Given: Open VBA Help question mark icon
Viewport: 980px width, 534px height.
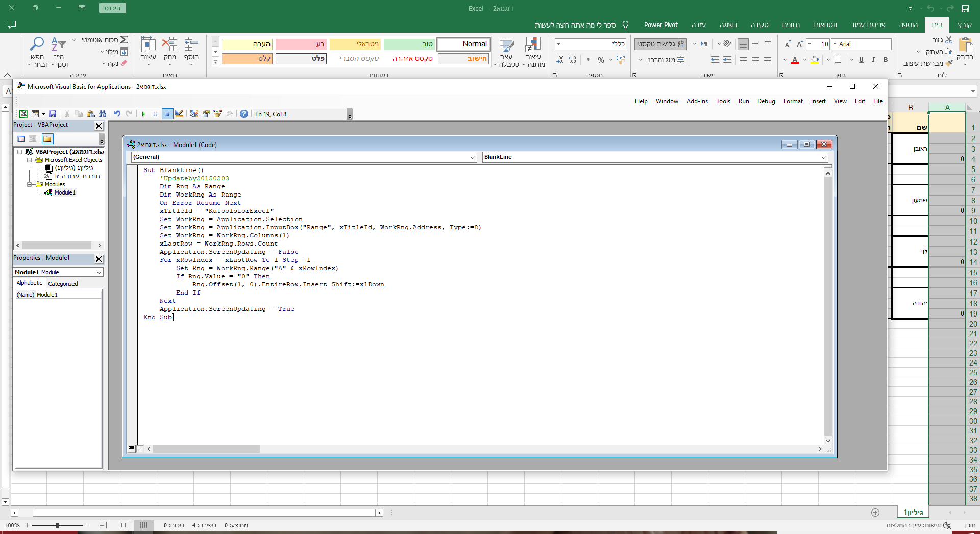Looking at the screenshot, I should point(244,114).
